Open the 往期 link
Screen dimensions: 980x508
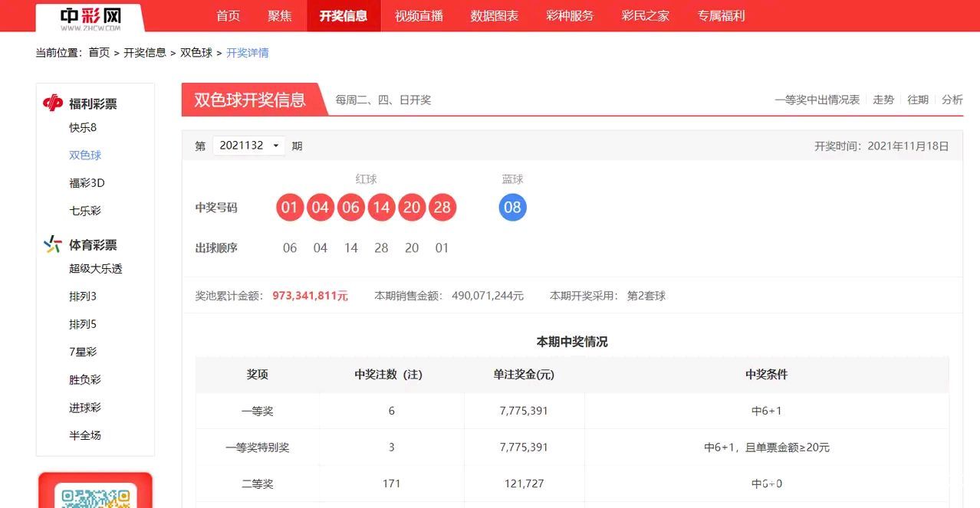coord(918,100)
